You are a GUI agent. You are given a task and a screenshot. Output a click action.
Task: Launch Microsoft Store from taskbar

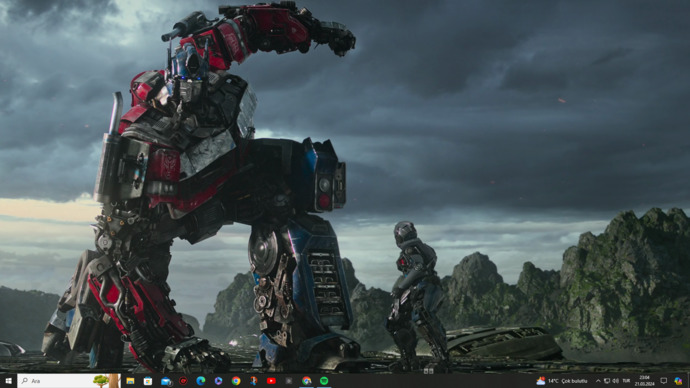pos(148,381)
